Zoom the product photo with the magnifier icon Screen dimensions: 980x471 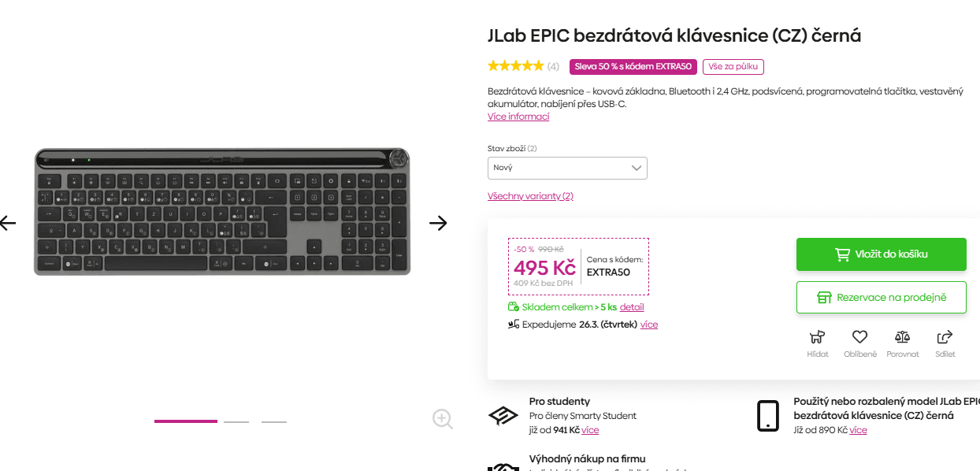click(442, 419)
